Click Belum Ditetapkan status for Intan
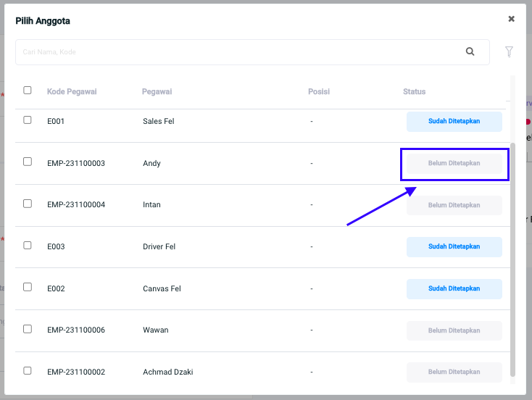This screenshot has width=532, height=400. (454, 205)
